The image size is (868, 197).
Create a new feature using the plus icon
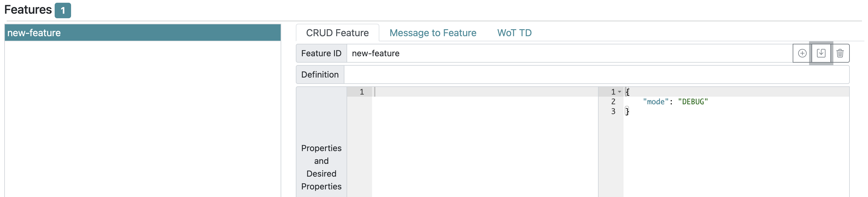click(802, 53)
